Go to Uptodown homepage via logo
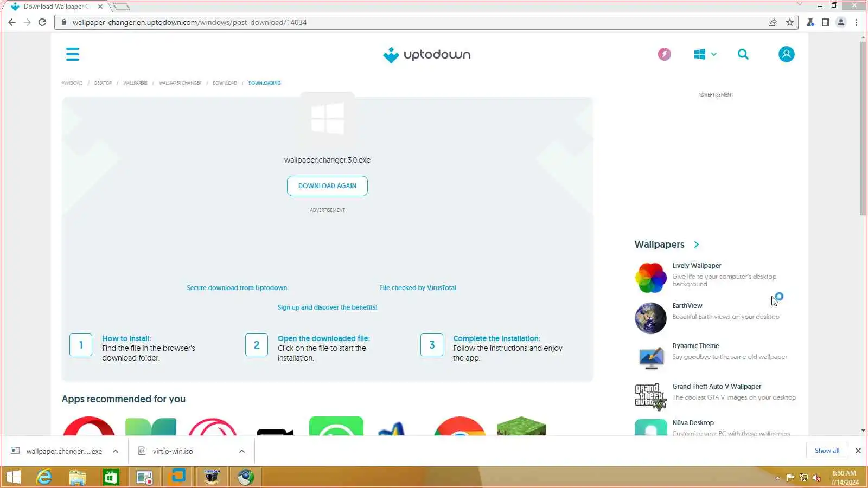 point(426,55)
